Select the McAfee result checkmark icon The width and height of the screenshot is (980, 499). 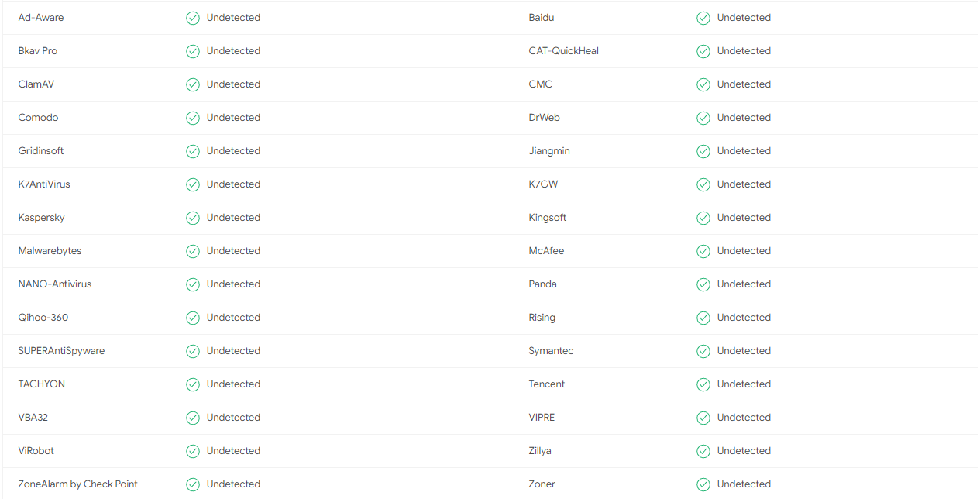tap(703, 251)
